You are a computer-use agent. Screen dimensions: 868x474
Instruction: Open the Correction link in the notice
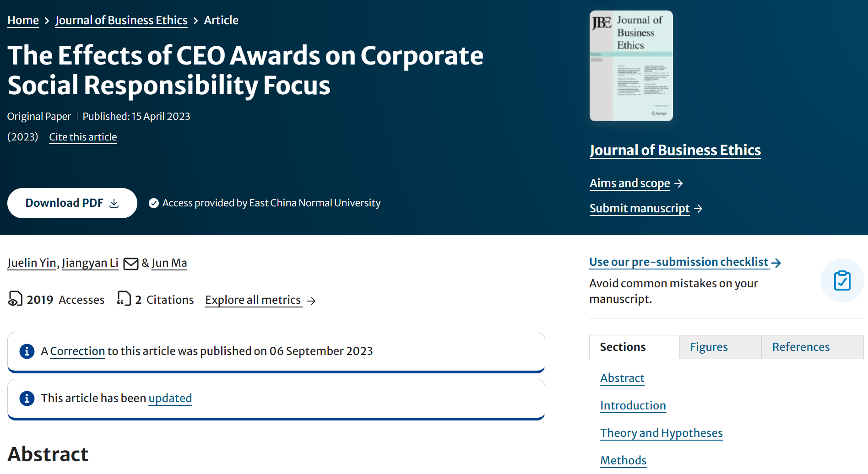point(77,351)
